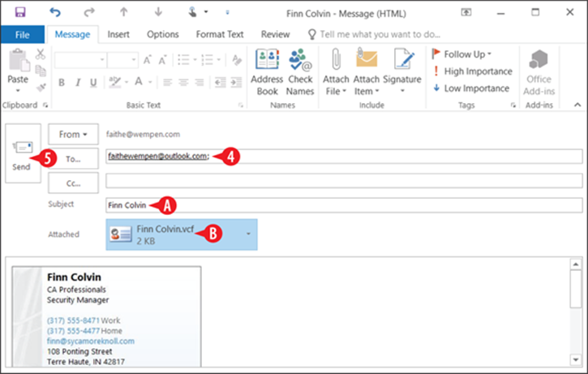Open Follow Up flag menu
The image size is (588, 374).
coord(461,54)
